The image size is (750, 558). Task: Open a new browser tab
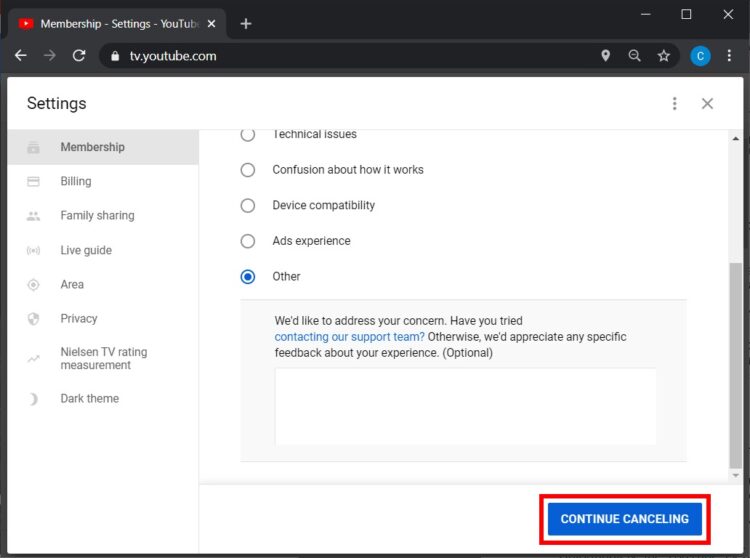(x=246, y=23)
